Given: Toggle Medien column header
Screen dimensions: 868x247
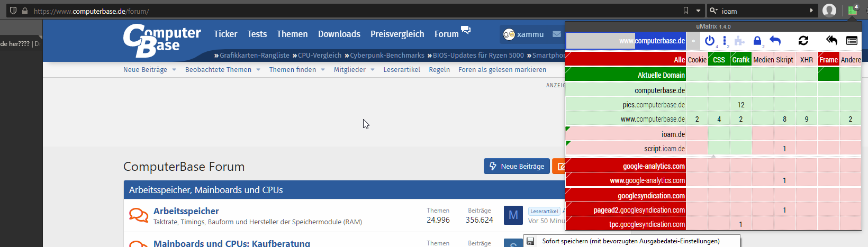Looking at the screenshot, I should click(x=763, y=60).
